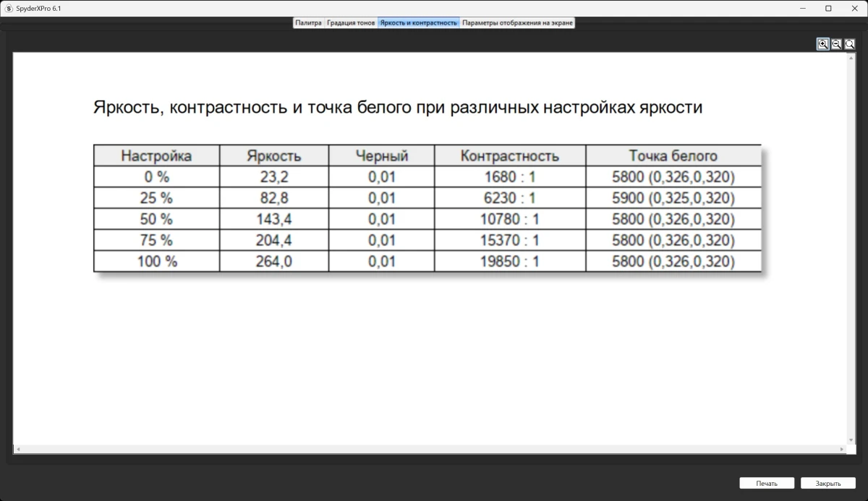Click the Точка белого column header
This screenshot has width=868, height=501.
[x=673, y=155]
